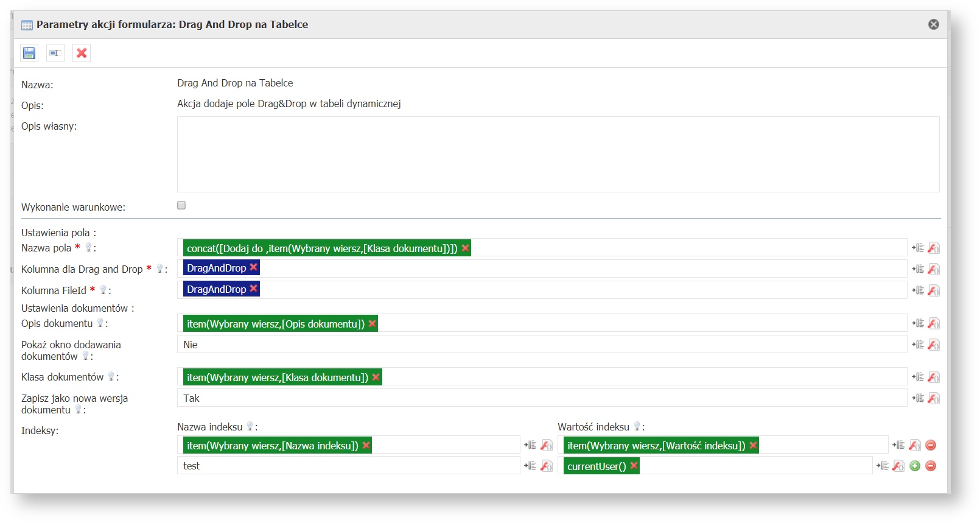Image resolution: width=980 pixels, height=523 pixels.
Task: Click the Zapisz jako nowa wersja field showing Tak
Action: [x=542, y=398]
